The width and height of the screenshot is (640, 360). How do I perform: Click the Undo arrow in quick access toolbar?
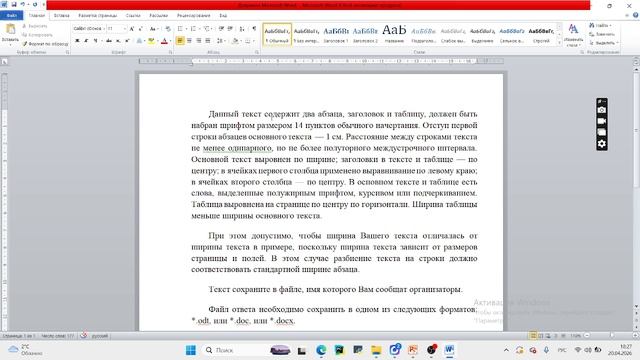click(22, 4)
